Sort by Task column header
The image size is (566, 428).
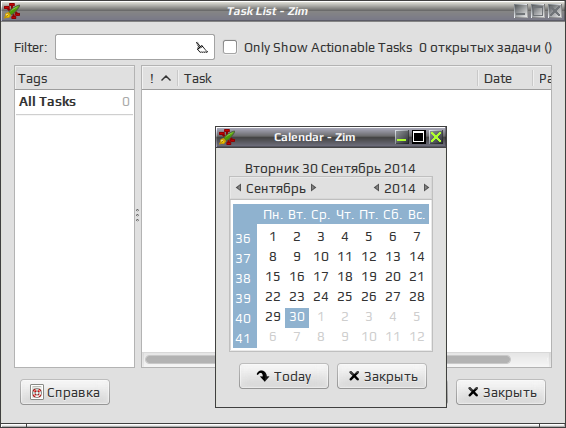tap(328, 78)
